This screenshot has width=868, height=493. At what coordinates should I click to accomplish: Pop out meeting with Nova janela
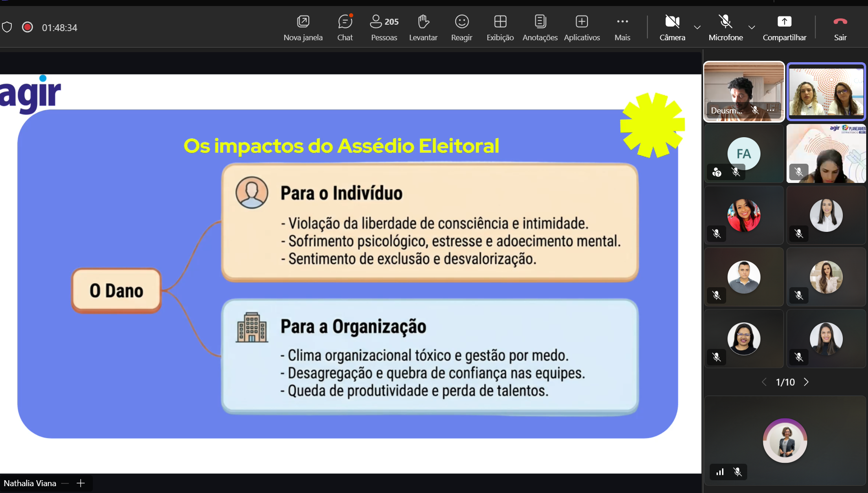[x=303, y=27]
